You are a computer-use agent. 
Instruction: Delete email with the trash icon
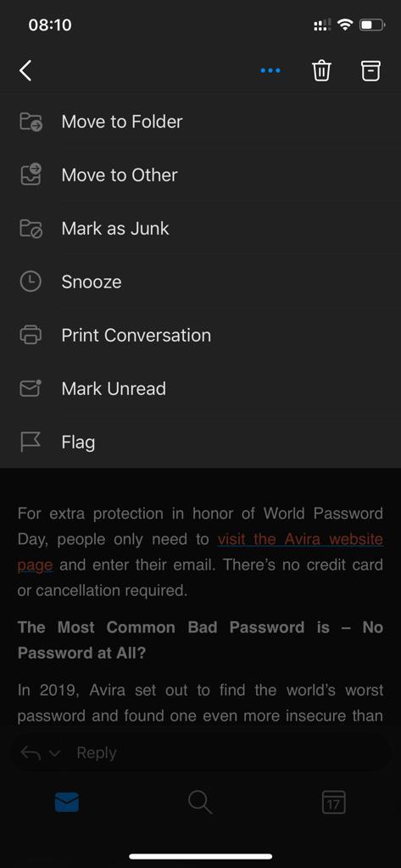click(x=321, y=71)
